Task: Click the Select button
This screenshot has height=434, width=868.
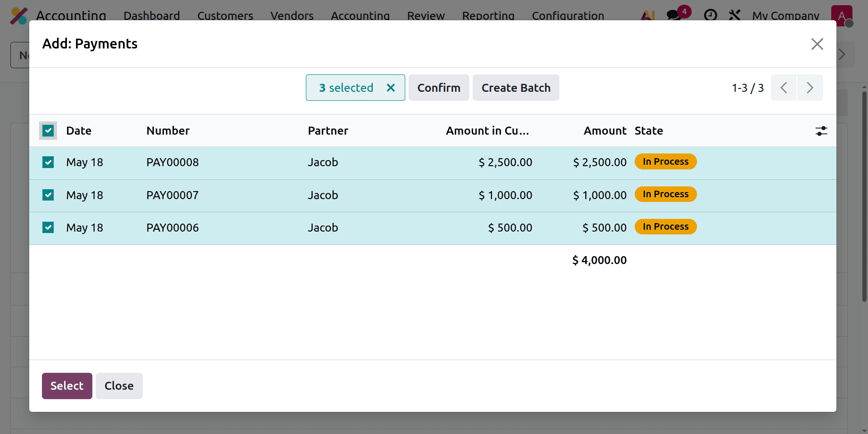Action: click(x=67, y=386)
